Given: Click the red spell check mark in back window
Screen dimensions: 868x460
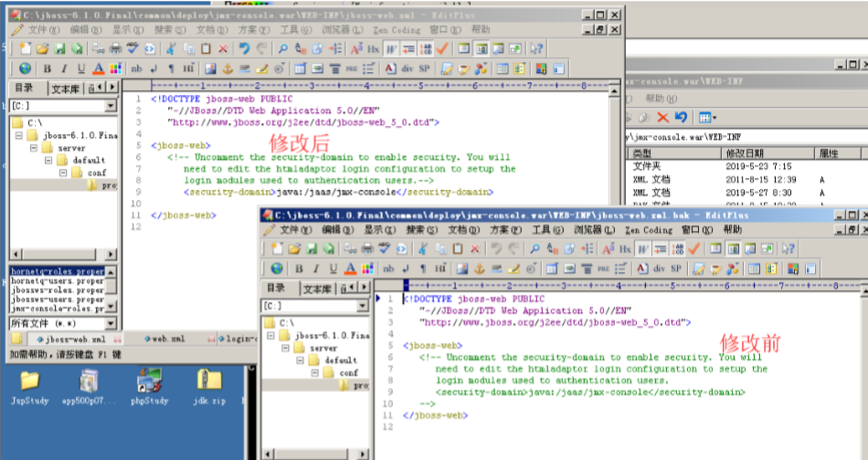Looking at the screenshot, I should point(442,48).
